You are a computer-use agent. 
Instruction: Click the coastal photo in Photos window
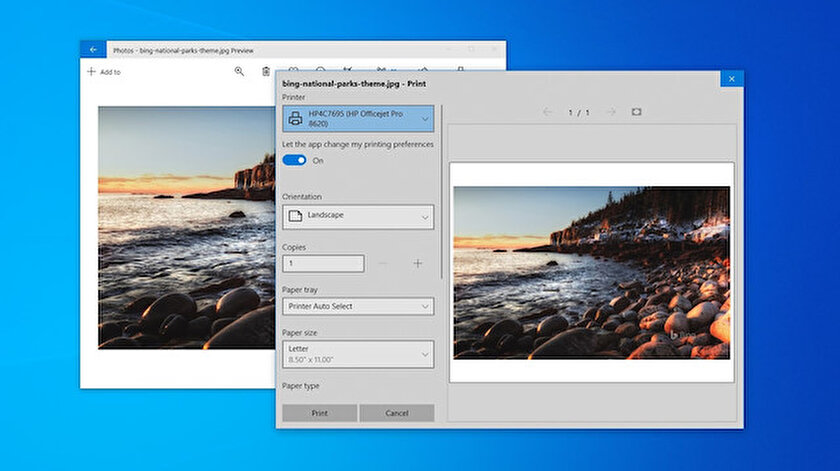186,227
